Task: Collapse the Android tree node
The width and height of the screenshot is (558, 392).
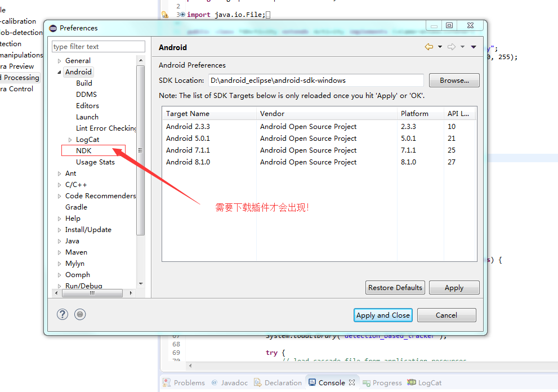Action: click(60, 72)
